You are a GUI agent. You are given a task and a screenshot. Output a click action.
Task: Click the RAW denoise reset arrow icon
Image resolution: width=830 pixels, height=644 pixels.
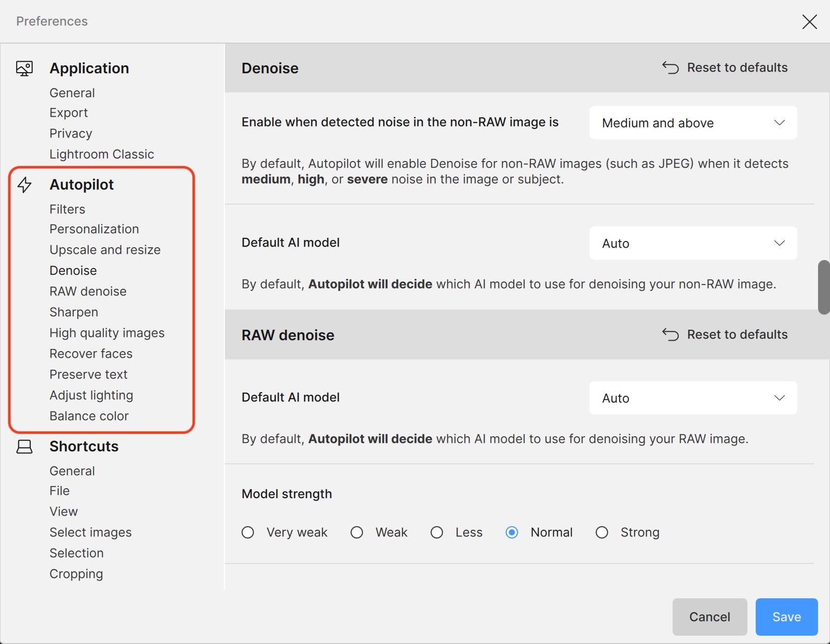tap(670, 334)
